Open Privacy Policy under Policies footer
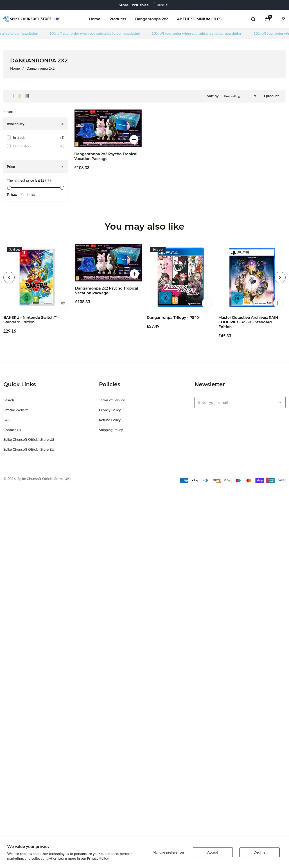The width and height of the screenshot is (289, 868). tap(110, 410)
